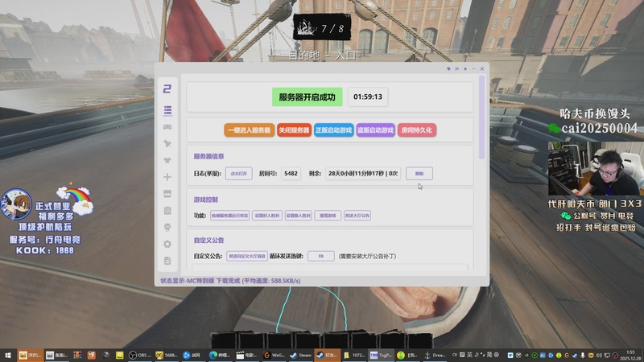Click the 游戏控制 section heading
The image size is (644, 362).
(x=206, y=200)
